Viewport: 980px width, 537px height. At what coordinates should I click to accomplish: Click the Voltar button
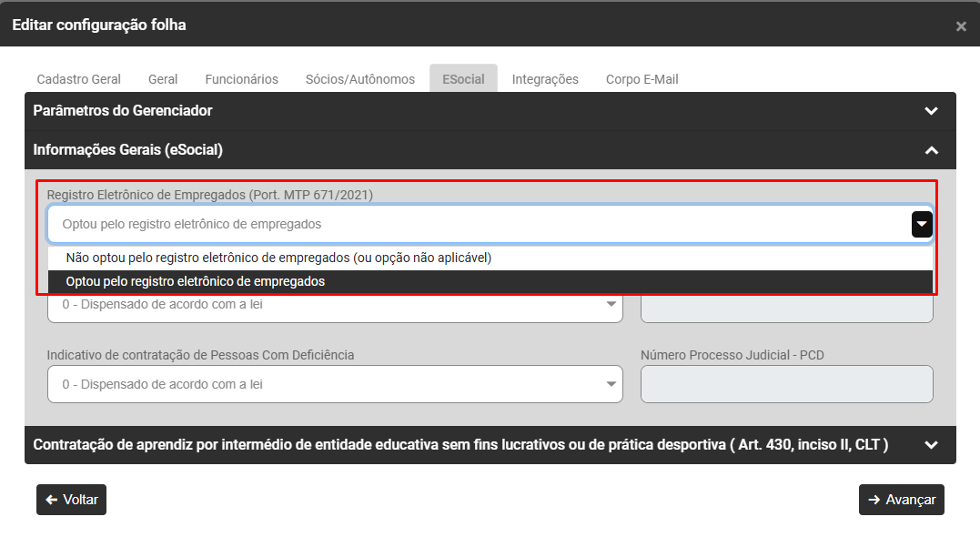coord(71,500)
